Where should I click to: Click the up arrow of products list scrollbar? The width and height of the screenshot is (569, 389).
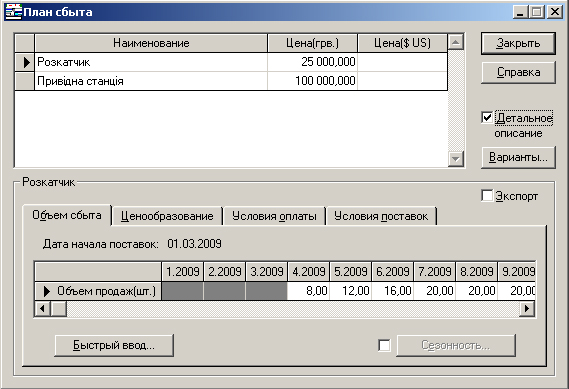click(x=456, y=42)
